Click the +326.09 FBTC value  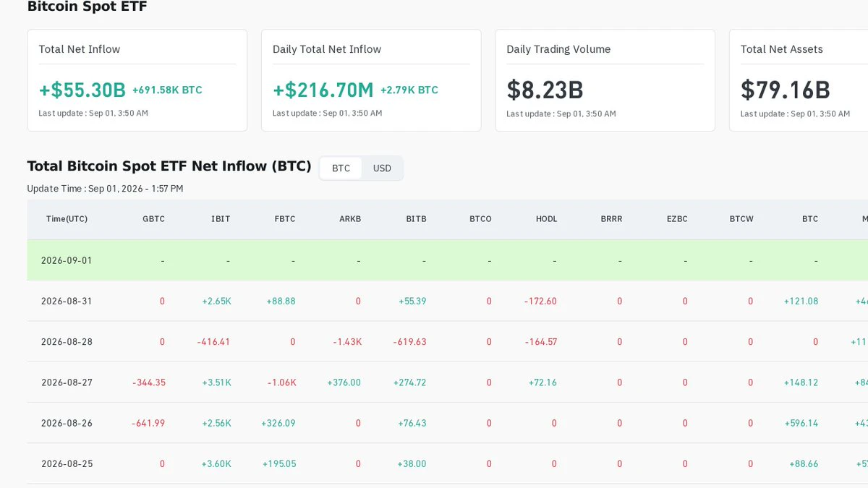278,423
